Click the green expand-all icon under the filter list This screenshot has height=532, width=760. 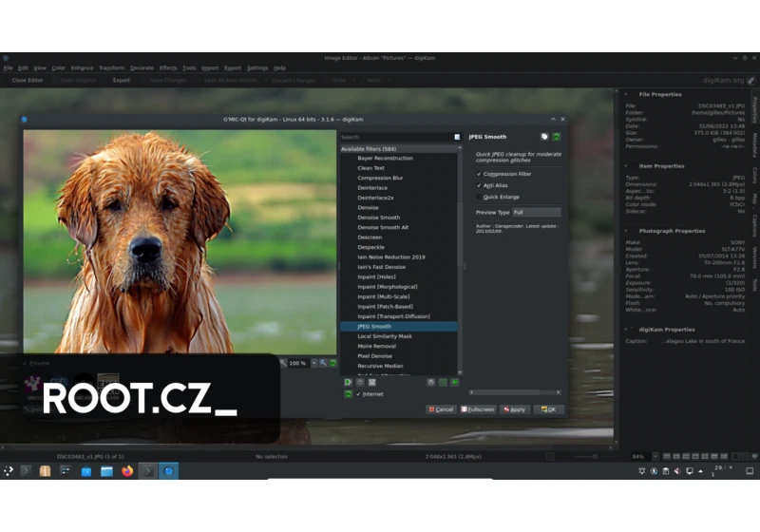pyautogui.click(x=455, y=382)
